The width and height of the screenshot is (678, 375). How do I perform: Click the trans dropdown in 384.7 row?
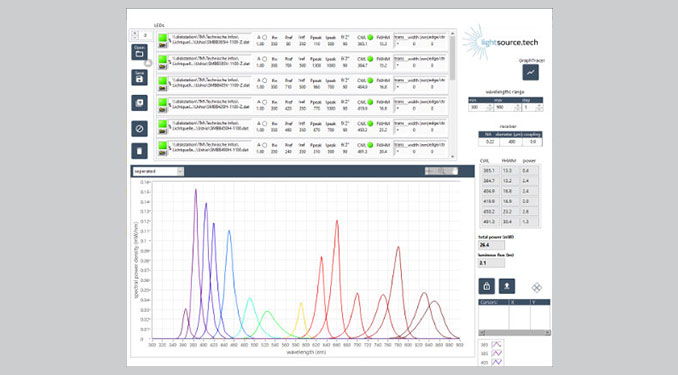tap(398, 66)
